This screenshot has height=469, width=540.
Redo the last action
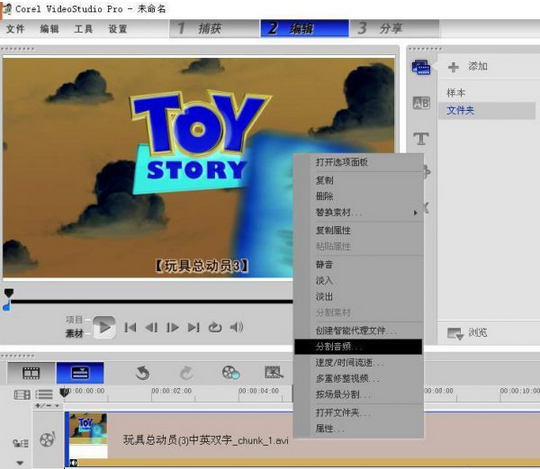(186, 373)
